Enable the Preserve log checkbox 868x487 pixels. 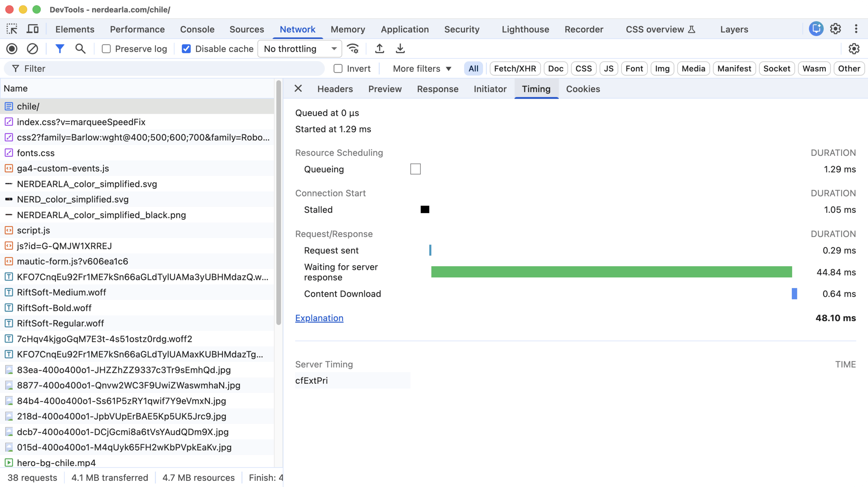tap(106, 49)
